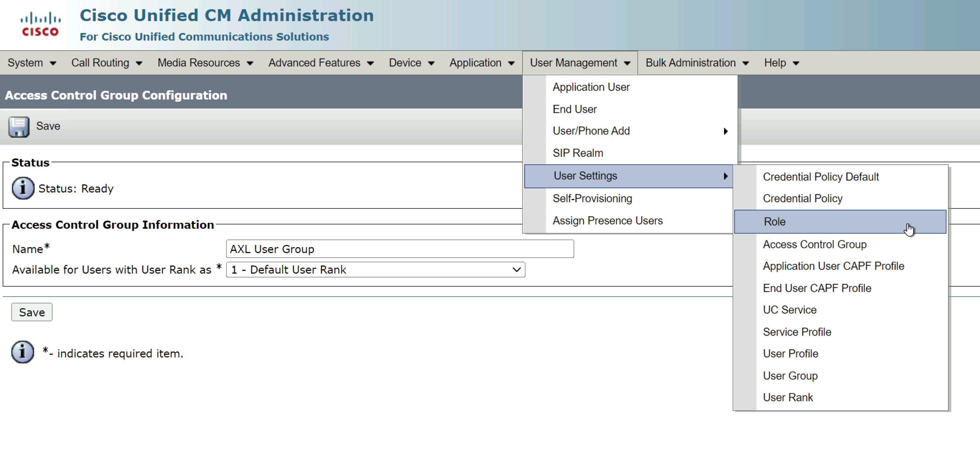Select User Group entry
The width and height of the screenshot is (980, 458).
[840, 376]
